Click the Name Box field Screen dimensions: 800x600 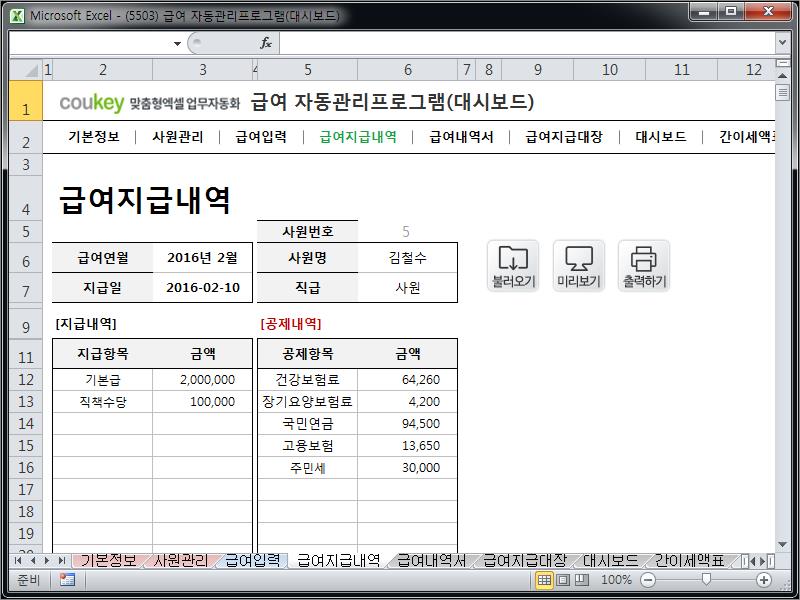[x=91, y=43]
